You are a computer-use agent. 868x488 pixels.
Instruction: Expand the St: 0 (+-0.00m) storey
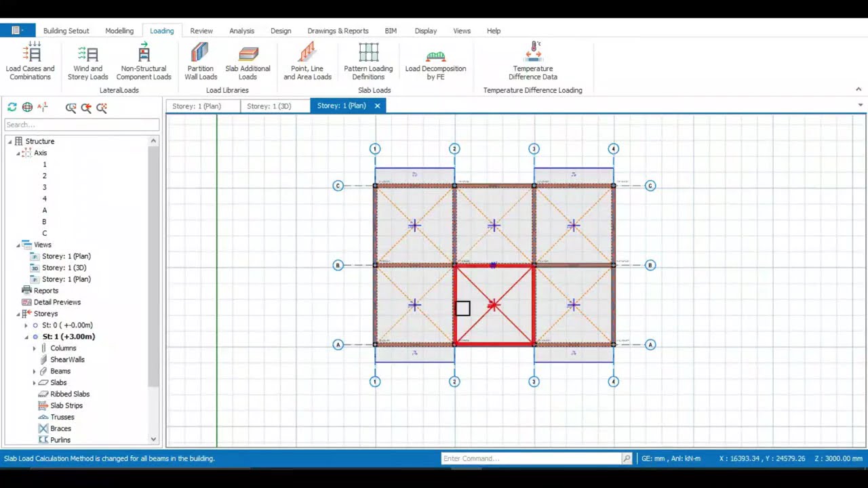pos(26,325)
